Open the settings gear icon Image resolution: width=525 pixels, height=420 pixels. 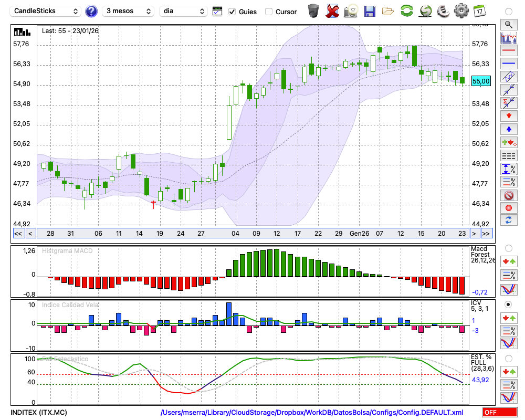[461, 10]
